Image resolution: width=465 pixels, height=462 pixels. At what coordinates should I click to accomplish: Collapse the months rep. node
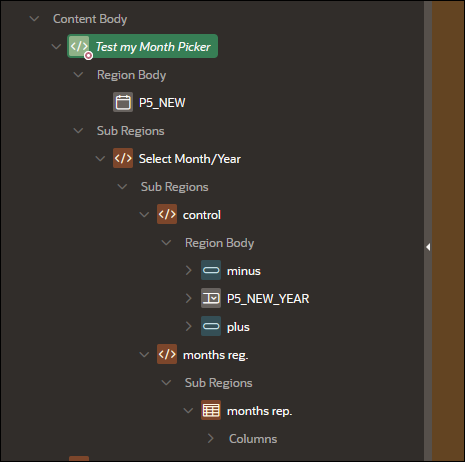[x=188, y=411]
